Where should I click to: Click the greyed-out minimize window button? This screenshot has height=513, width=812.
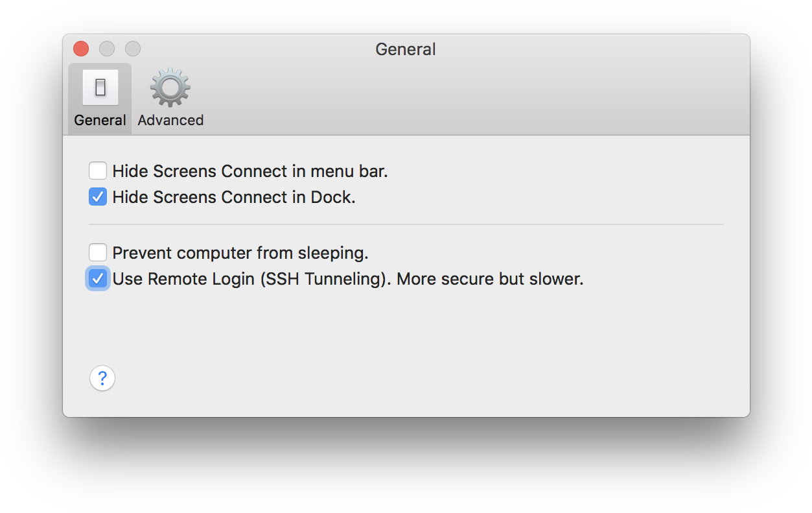pyautogui.click(x=107, y=49)
